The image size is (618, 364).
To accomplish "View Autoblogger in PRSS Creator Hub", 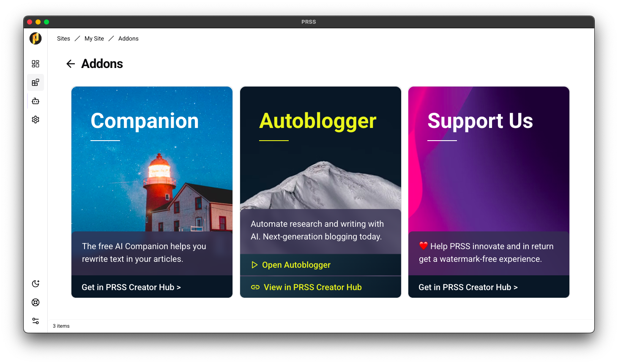I will click(x=320, y=287).
